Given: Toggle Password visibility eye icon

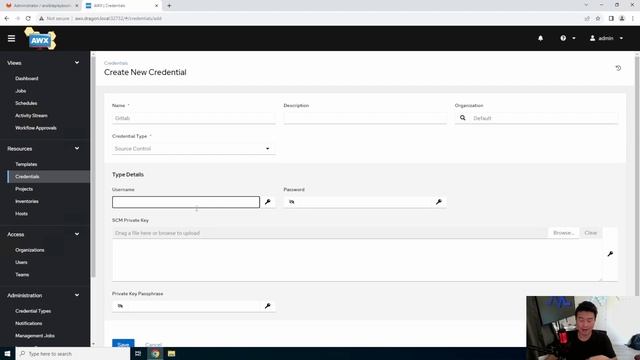Looking at the screenshot, I should click(291, 202).
